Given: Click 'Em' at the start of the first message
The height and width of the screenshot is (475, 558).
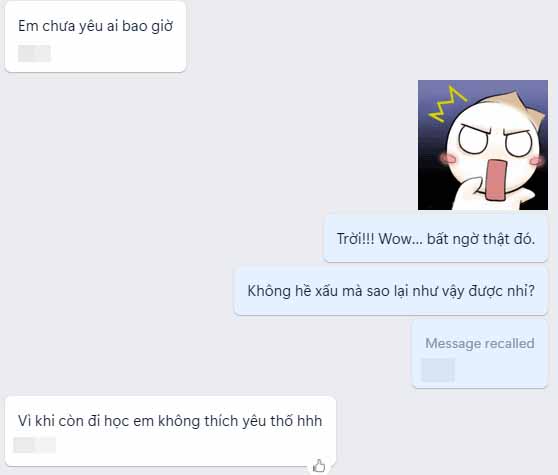Looking at the screenshot, I should pyautogui.click(x=28, y=26).
